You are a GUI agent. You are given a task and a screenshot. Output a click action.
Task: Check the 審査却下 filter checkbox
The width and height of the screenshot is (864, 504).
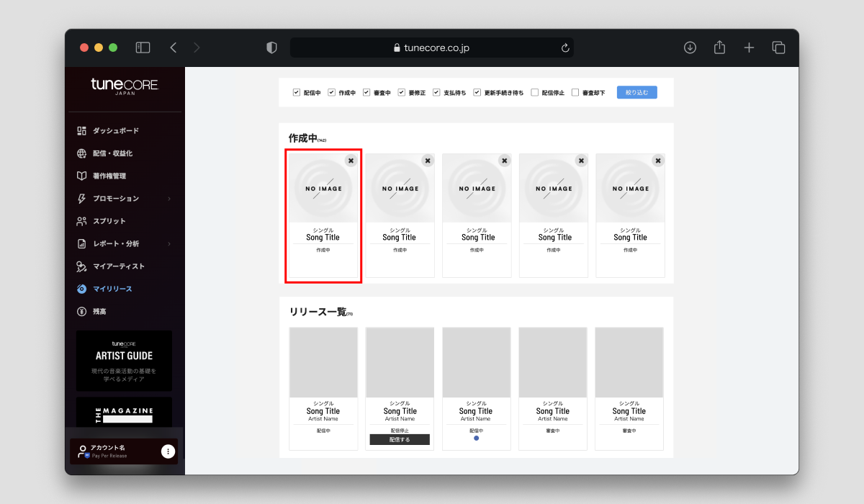[575, 92]
